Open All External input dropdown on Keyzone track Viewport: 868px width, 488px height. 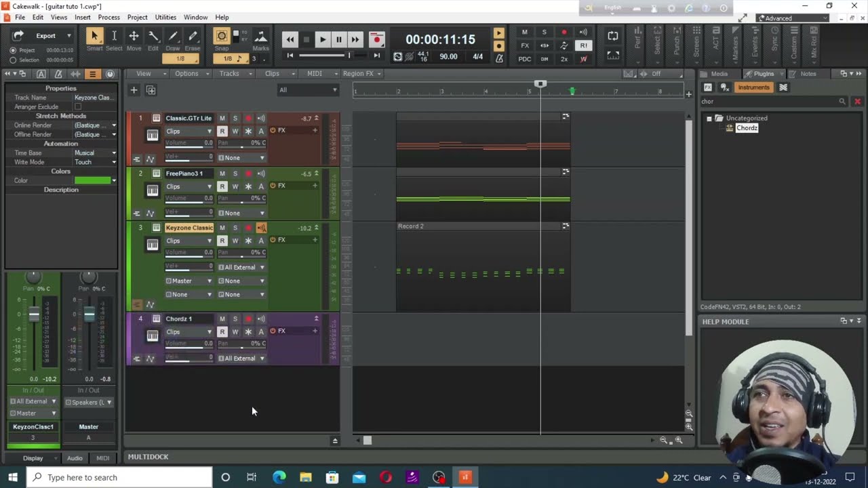point(241,268)
